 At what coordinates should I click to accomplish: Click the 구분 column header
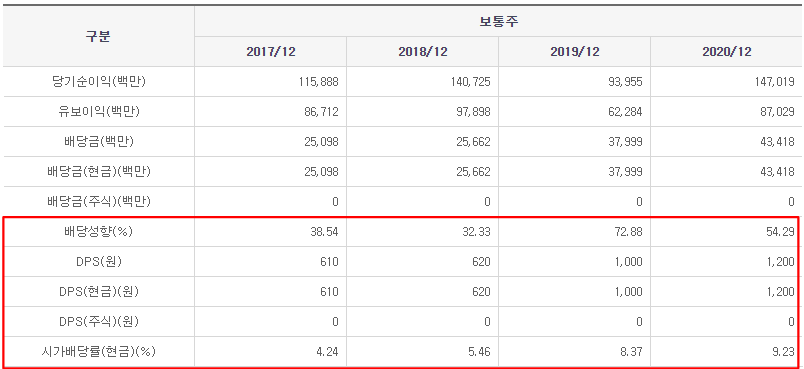(98, 36)
